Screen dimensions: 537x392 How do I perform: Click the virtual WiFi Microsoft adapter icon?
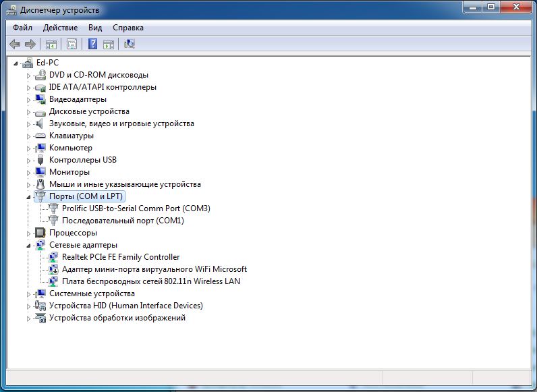[x=53, y=269]
